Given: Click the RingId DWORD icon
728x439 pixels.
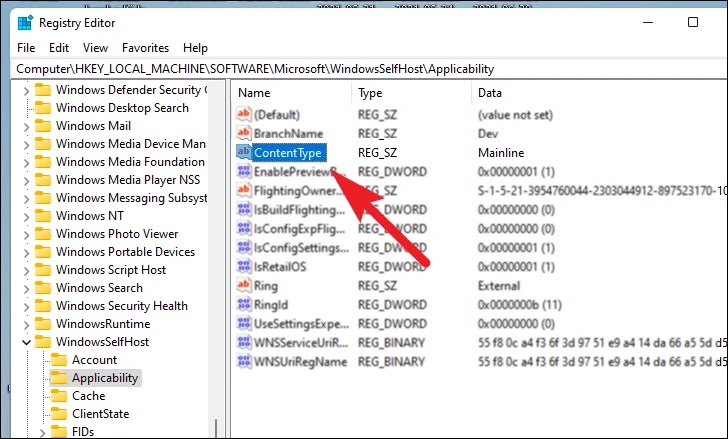Looking at the screenshot, I should point(244,304).
